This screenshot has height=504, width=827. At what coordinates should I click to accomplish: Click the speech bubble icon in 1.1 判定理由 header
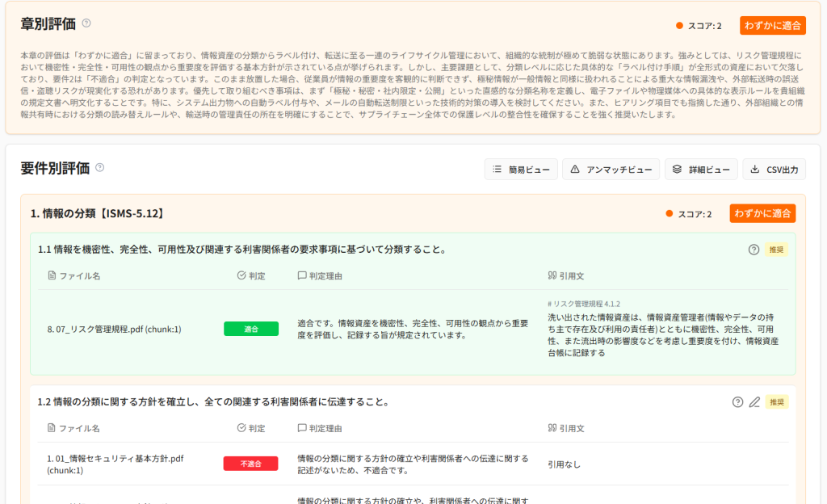(302, 275)
